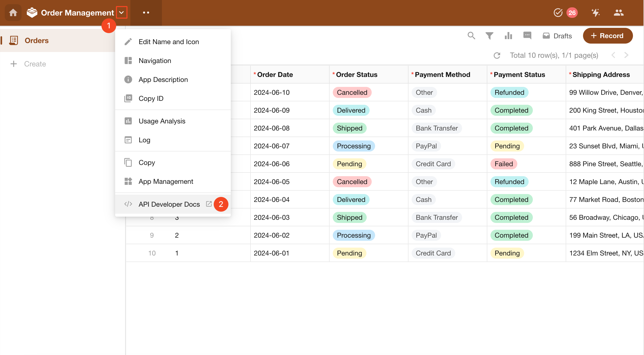Open the two-dot more options menu

(x=146, y=13)
